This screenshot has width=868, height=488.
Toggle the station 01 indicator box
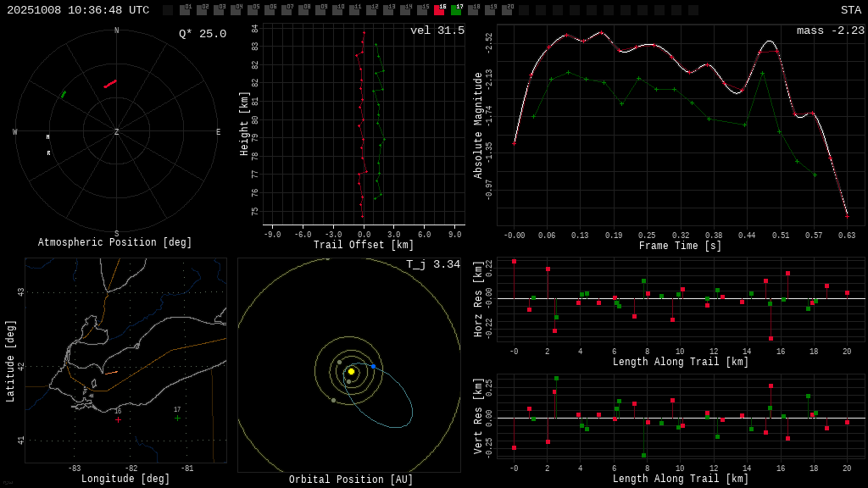coord(185,10)
